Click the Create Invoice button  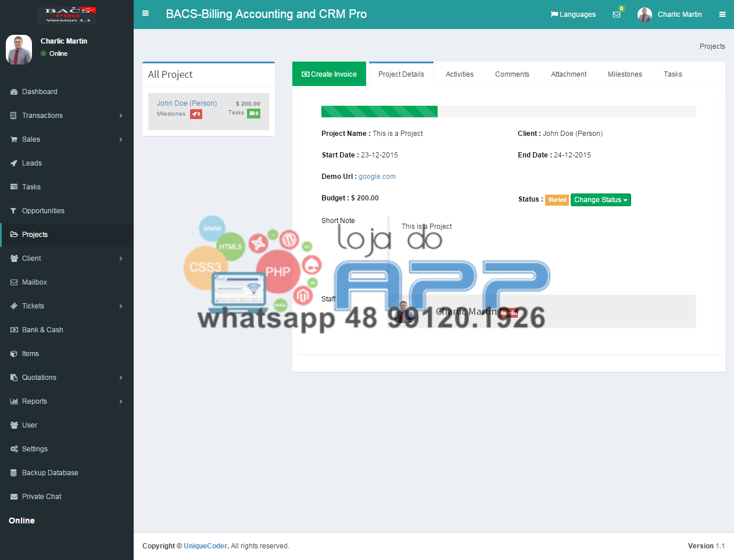pos(329,74)
